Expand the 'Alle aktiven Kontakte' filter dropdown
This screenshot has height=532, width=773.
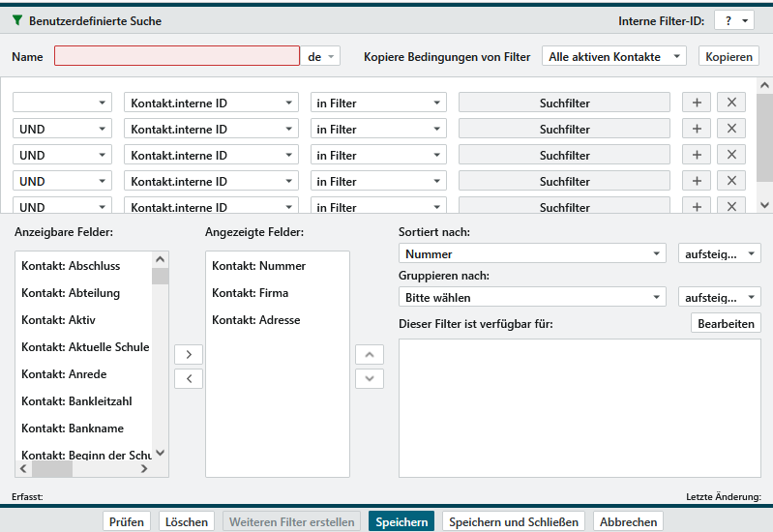click(613, 57)
